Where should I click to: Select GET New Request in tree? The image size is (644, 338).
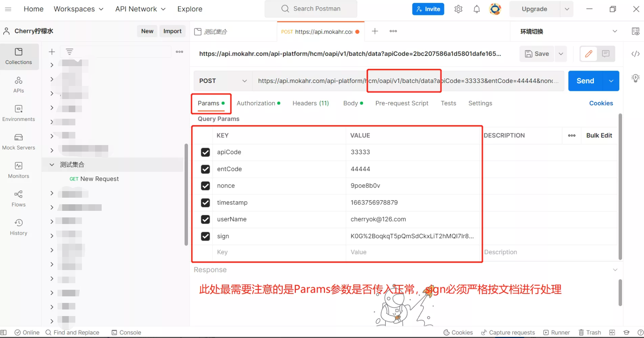(94, 179)
